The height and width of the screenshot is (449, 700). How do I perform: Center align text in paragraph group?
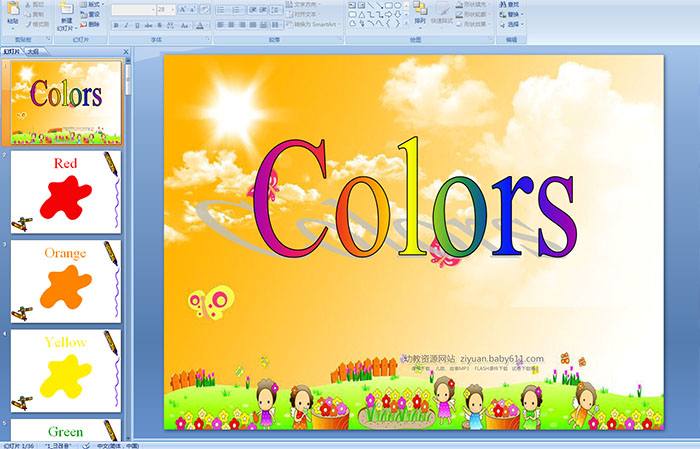pos(231,25)
